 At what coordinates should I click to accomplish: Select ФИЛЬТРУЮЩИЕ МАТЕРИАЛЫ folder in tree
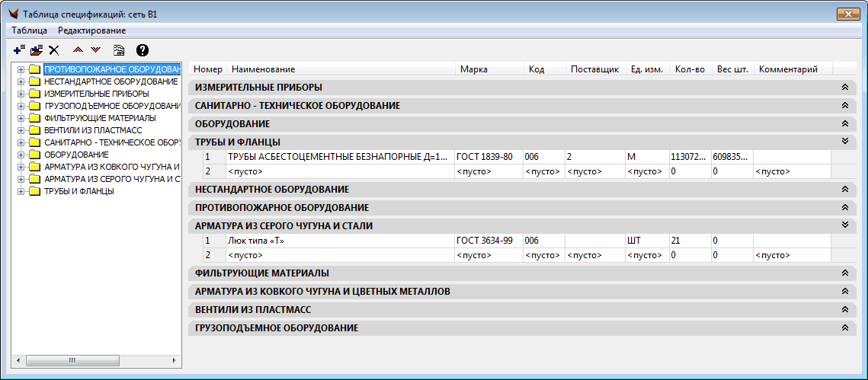pos(99,118)
